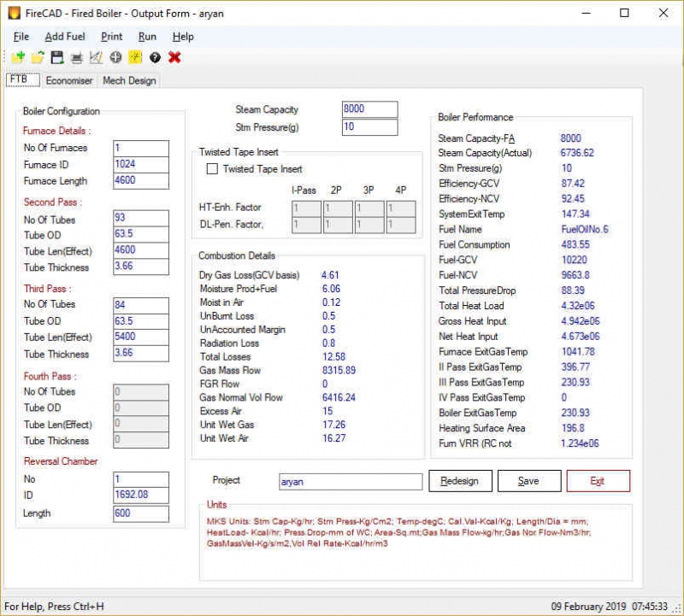The image size is (684, 616).
Task: Switch to the Economiser tab
Action: (68, 80)
